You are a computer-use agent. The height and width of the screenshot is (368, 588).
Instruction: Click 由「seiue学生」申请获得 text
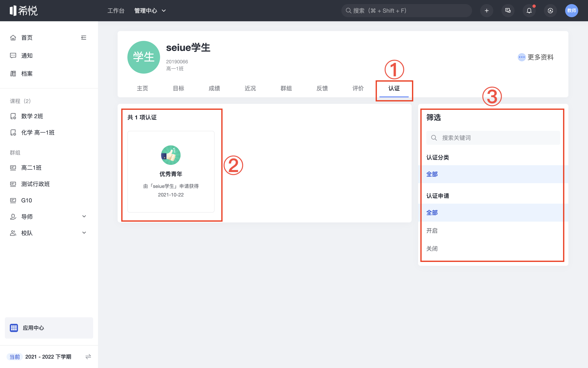[171, 186]
